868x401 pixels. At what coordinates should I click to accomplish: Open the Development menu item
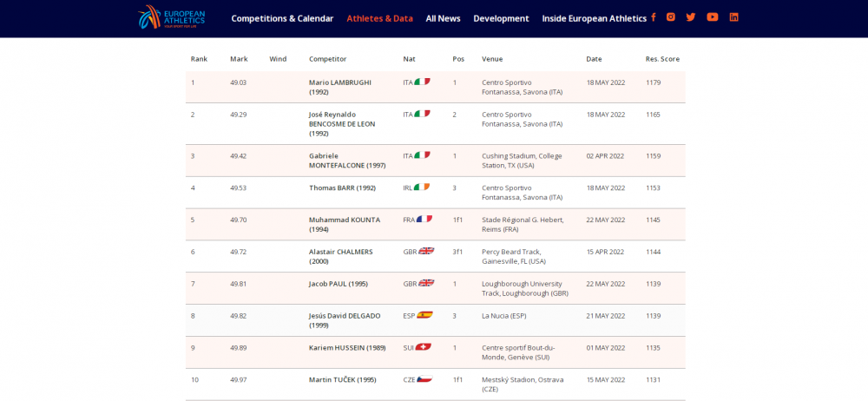[501, 18]
